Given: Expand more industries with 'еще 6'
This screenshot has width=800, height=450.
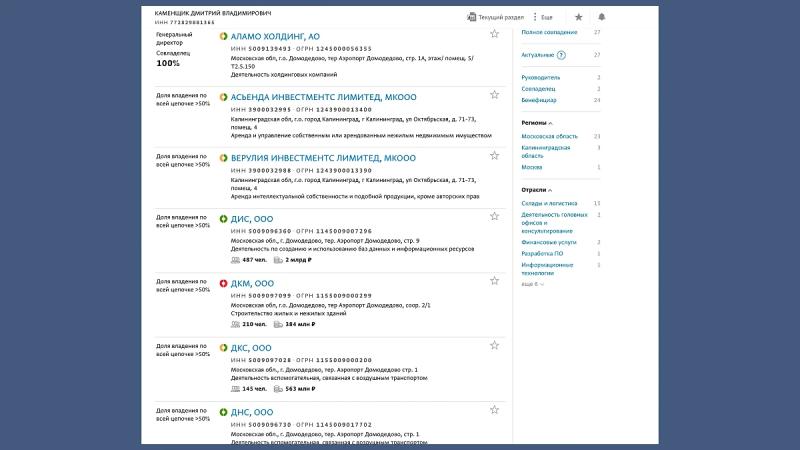Looking at the screenshot, I should (532, 284).
